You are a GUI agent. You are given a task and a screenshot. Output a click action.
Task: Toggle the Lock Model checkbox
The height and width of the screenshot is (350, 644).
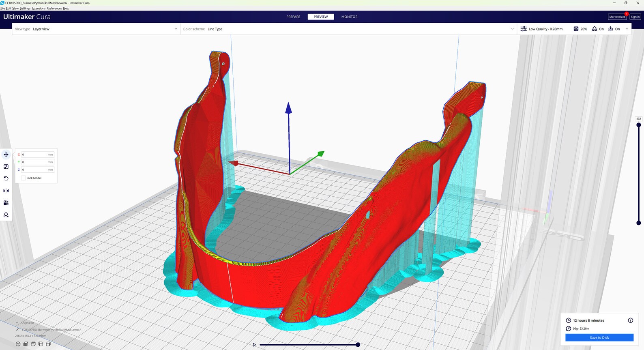pyautogui.click(x=23, y=178)
